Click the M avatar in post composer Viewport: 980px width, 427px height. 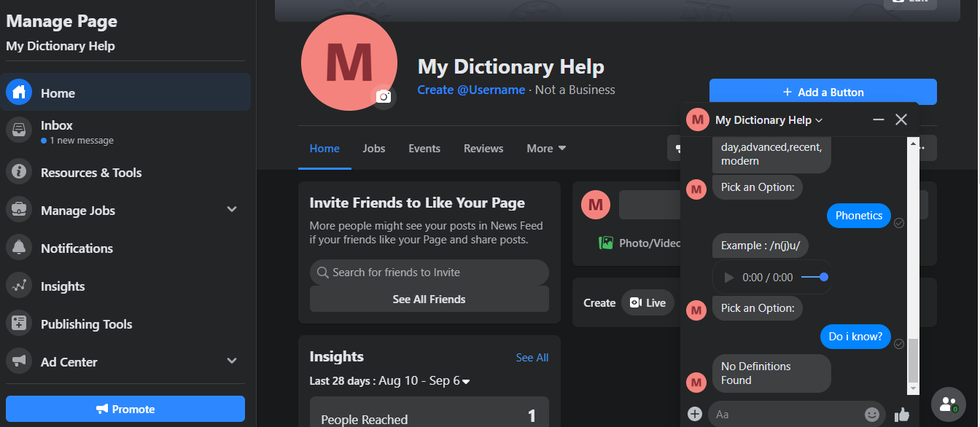596,205
